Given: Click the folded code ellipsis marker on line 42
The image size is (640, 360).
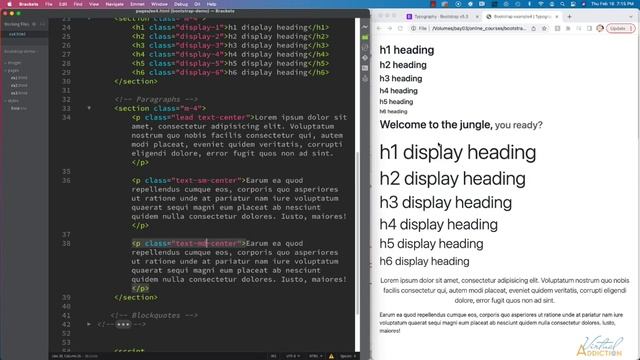Looking at the screenshot, I should pos(123,324).
